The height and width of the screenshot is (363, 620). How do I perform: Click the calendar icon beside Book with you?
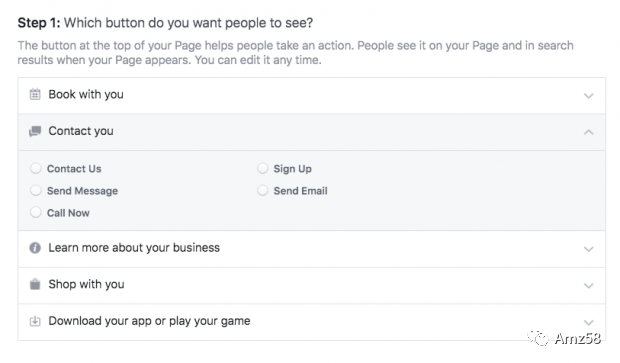click(x=35, y=94)
